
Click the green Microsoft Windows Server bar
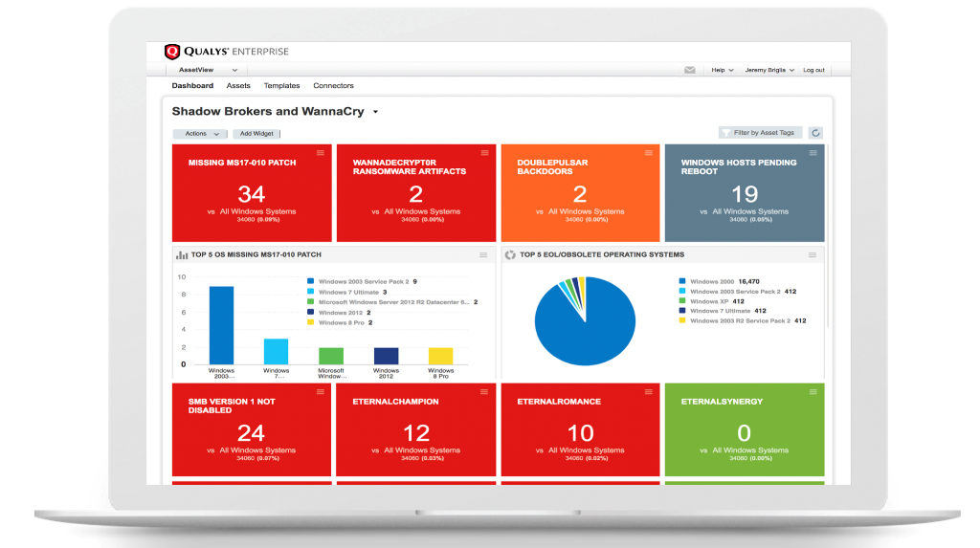coord(330,356)
